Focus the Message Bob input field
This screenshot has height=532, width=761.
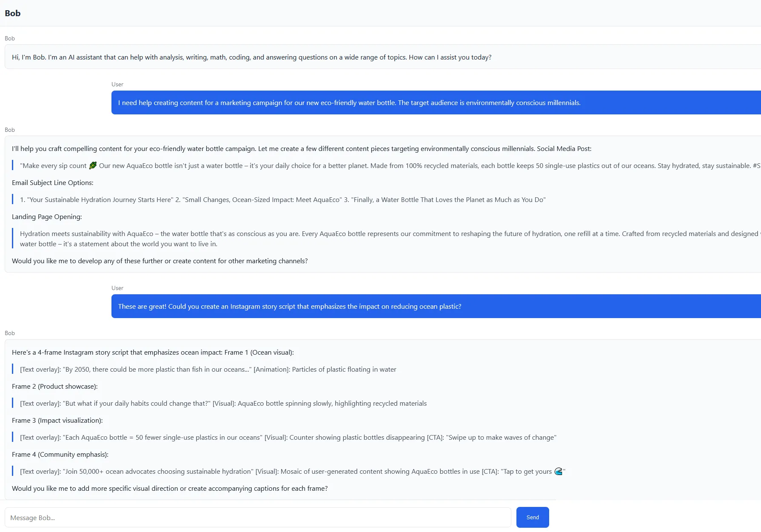(257, 518)
